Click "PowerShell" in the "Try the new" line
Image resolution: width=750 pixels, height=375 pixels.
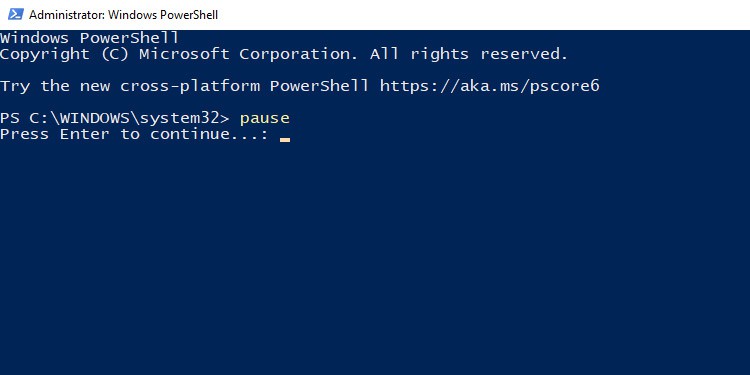pos(320,86)
